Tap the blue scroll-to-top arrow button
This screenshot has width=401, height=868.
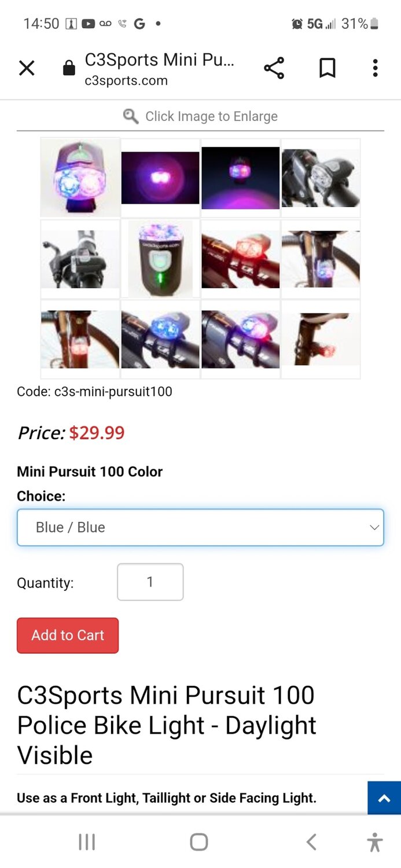384,798
